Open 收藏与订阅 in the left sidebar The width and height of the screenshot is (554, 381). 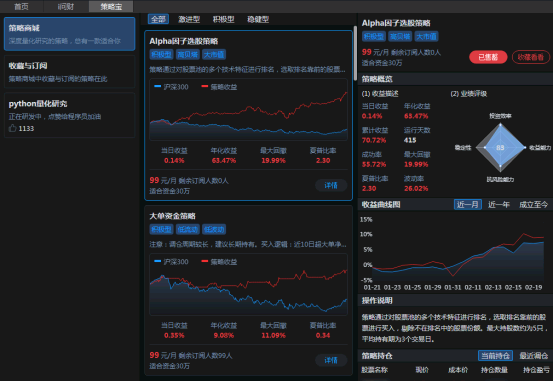pos(70,72)
